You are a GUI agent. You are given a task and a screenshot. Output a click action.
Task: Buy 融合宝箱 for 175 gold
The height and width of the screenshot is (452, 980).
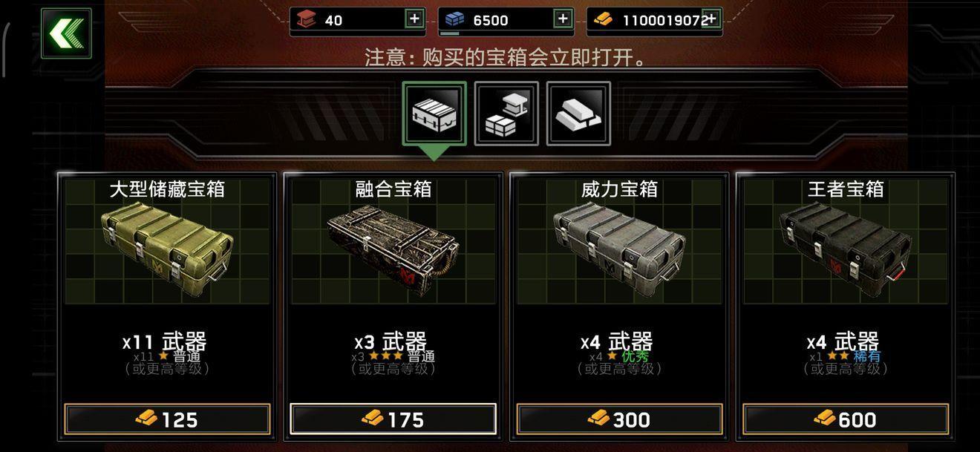393,419
